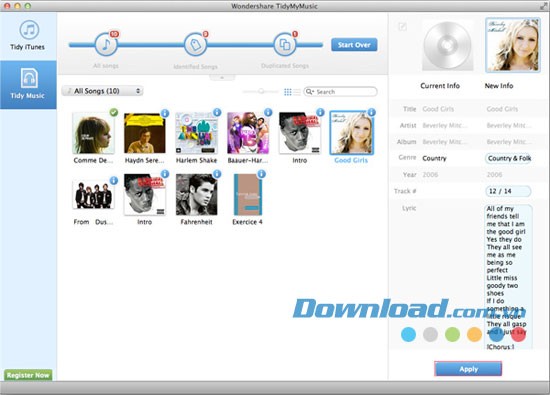Viewport: 550px width, 395px height.
Task: Select the Haydn Sere... album cover
Action: pos(145,133)
